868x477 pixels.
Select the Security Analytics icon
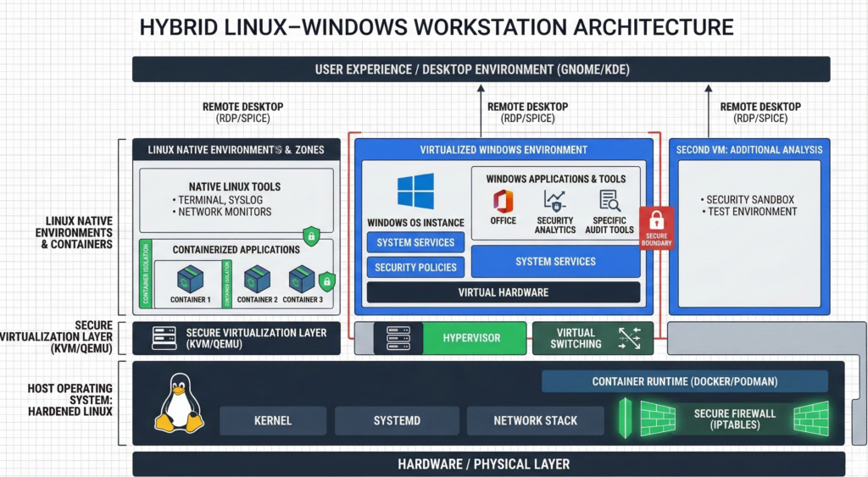coord(555,201)
